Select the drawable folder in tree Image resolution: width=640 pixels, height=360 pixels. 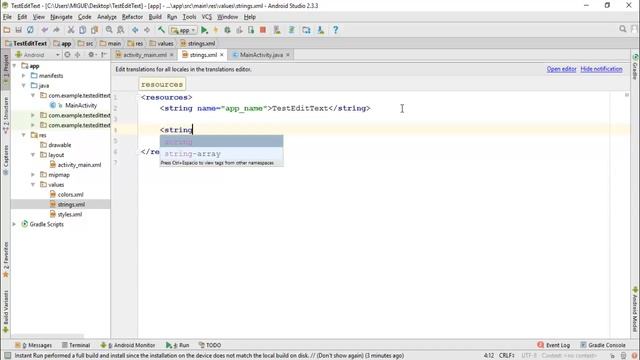(60, 145)
